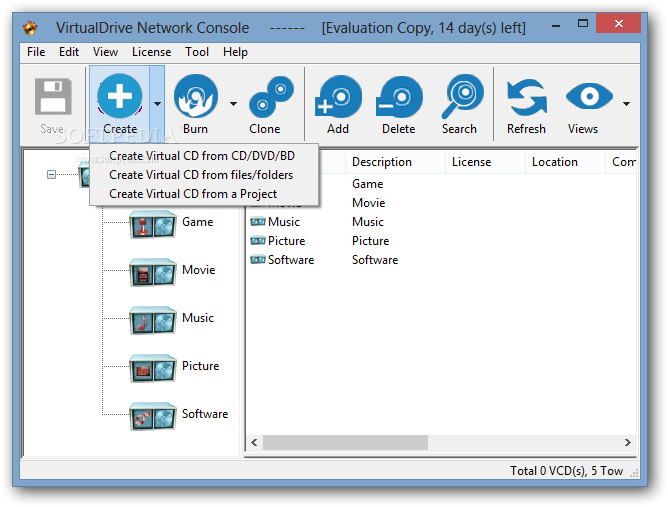Select the Software cabinet icon in tree
Viewport: 668px width, 507px height.
click(153, 418)
